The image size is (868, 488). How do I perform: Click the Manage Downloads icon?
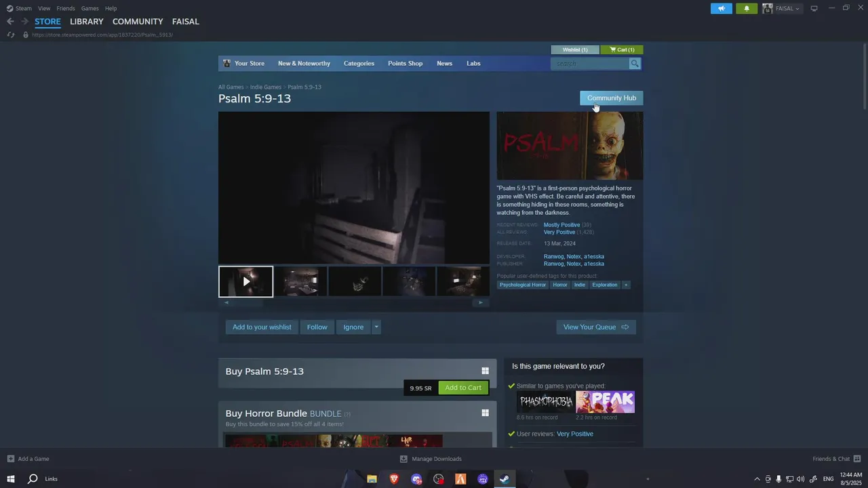403,459
